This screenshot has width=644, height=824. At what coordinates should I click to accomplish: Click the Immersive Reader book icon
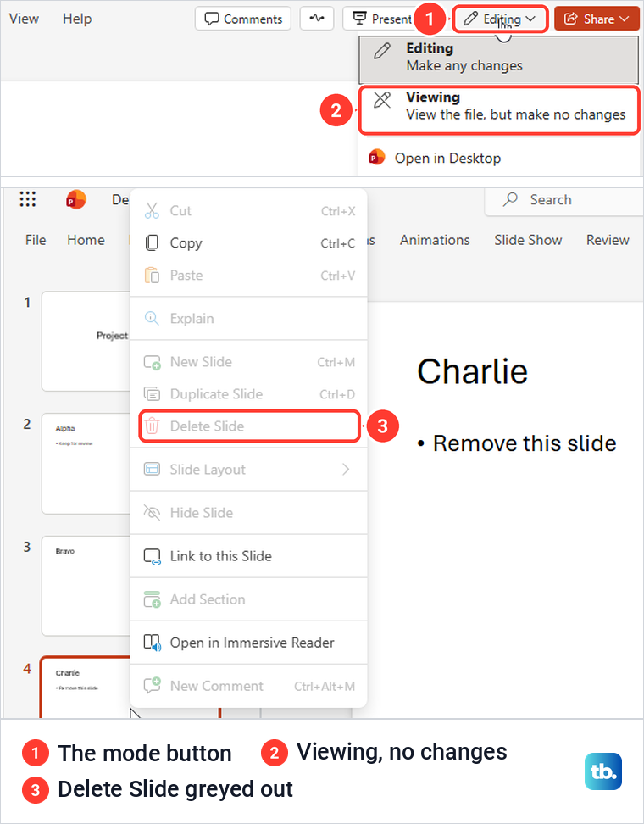[153, 643]
